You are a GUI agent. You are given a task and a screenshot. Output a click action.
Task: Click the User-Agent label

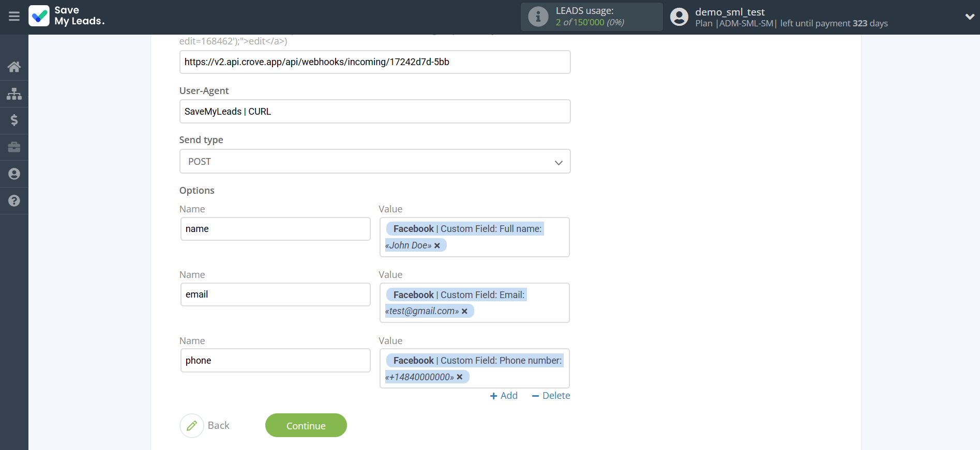(204, 90)
